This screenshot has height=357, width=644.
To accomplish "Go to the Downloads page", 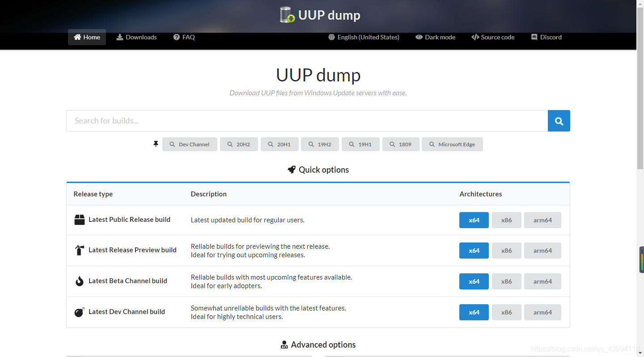I will [x=136, y=37].
